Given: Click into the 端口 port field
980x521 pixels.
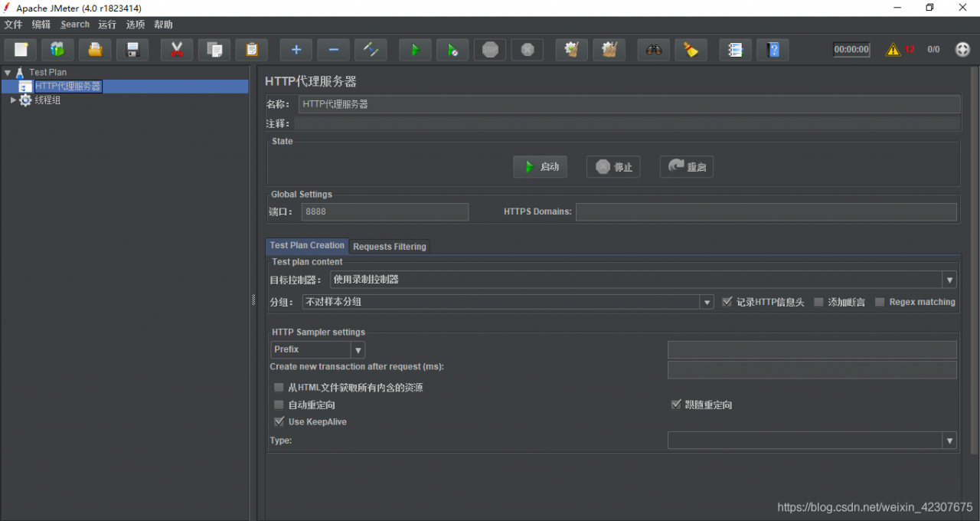Looking at the screenshot, I should click(384, 211).
